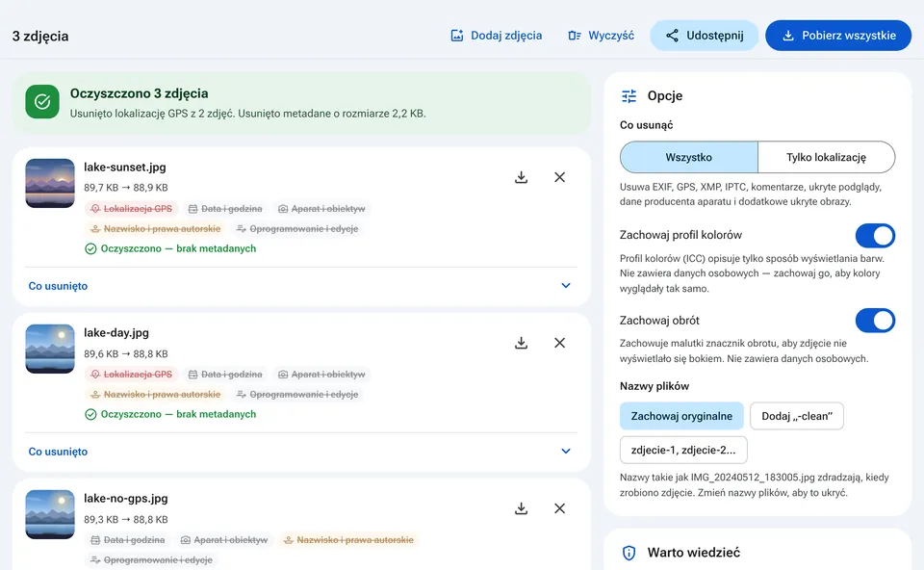This screenshot has width=924, height=570.
Task: Click the green success checkmark icon
Action: pyautogui.click(x=42, y=102)
